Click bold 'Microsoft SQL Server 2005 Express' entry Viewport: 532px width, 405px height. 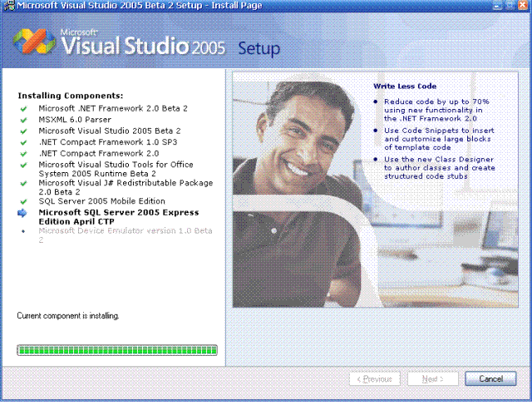pyautogui.click(x=119, y=217)
